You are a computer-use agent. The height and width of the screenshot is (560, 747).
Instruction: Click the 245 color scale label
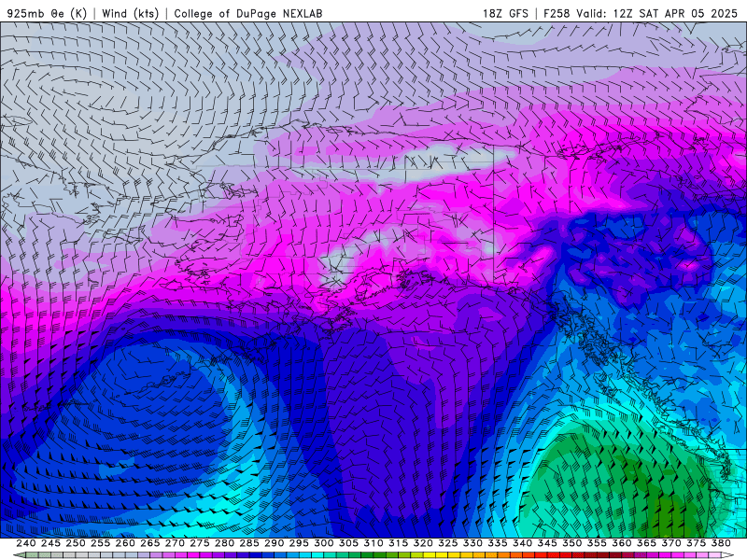pyautogui.click(x=50, y=543)
